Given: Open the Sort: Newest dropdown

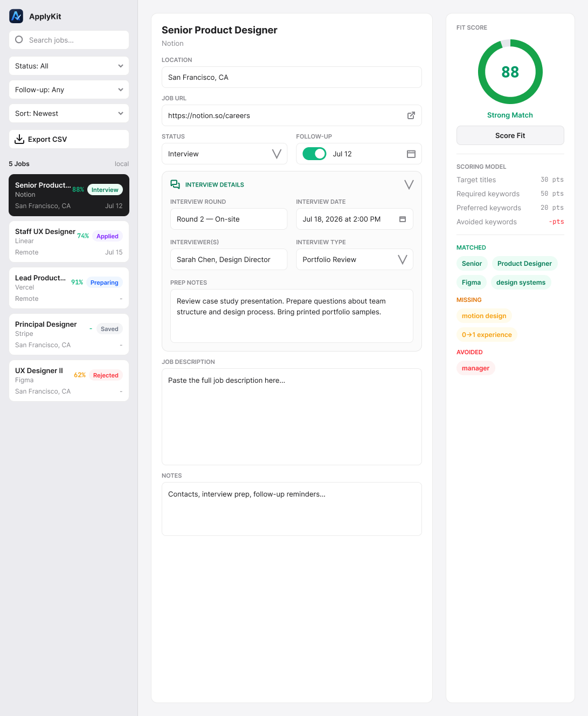Looking at the screenshot, I should click(x=69, y=113).
